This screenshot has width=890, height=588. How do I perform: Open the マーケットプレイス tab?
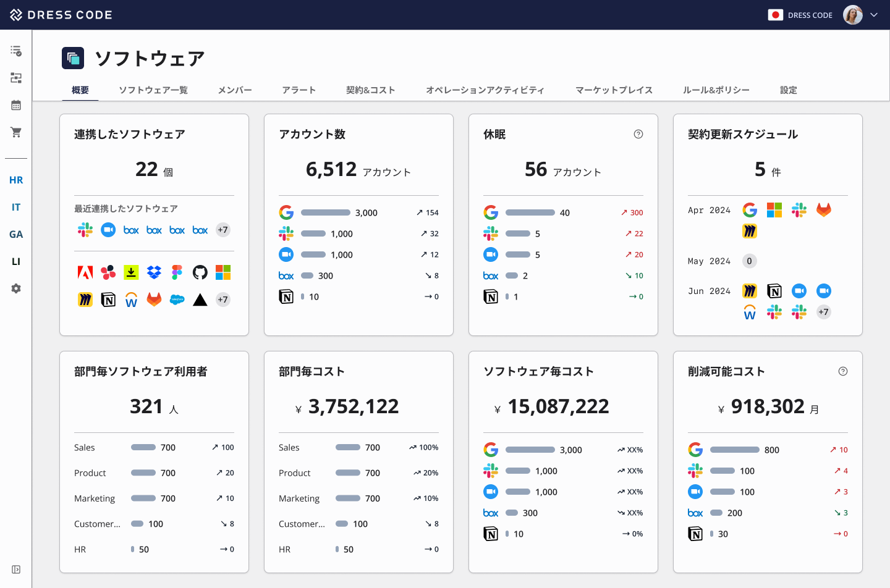pyautogui.click(x=613, y=90)
